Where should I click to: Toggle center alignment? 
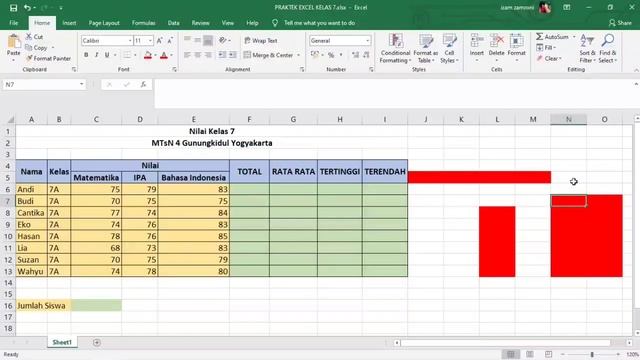point(198,55)
